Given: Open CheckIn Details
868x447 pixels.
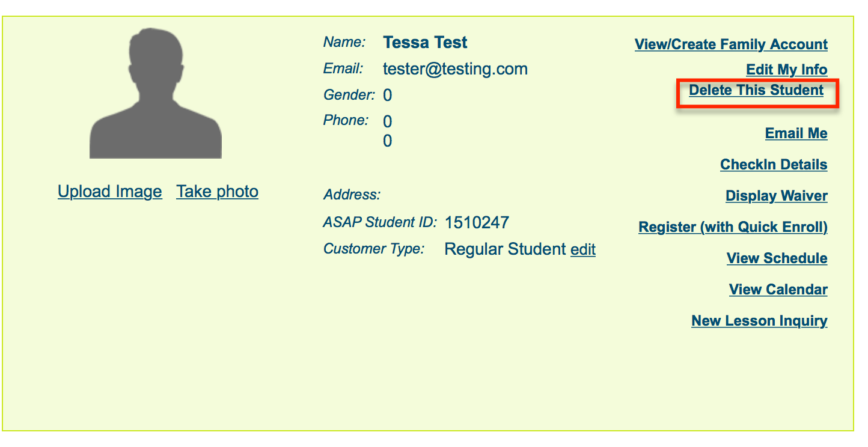Looking at the screenshot, I should (x=774, y=165).
